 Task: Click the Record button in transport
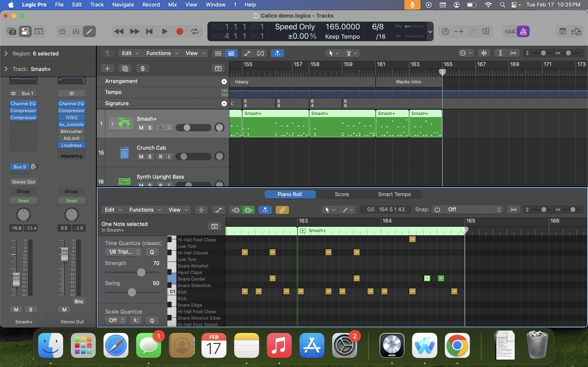pos(179,32)
